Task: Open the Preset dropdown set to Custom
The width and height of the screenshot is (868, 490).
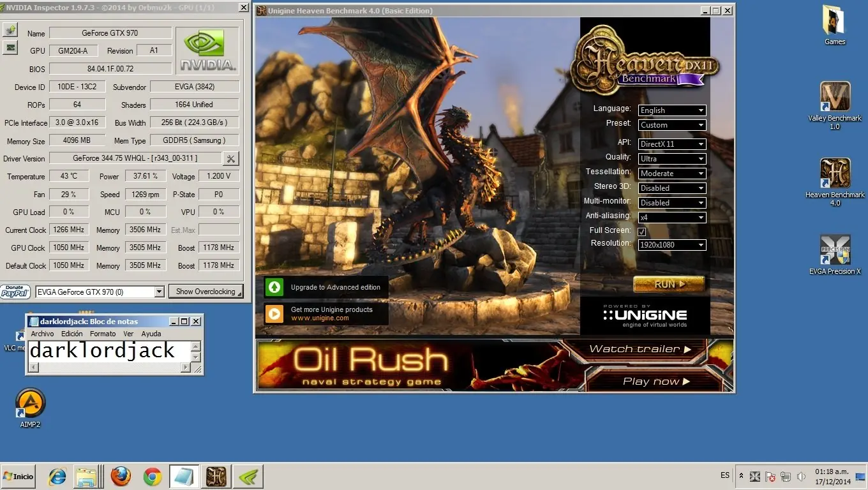Action: pyautogui.click(x=672, y=125)
